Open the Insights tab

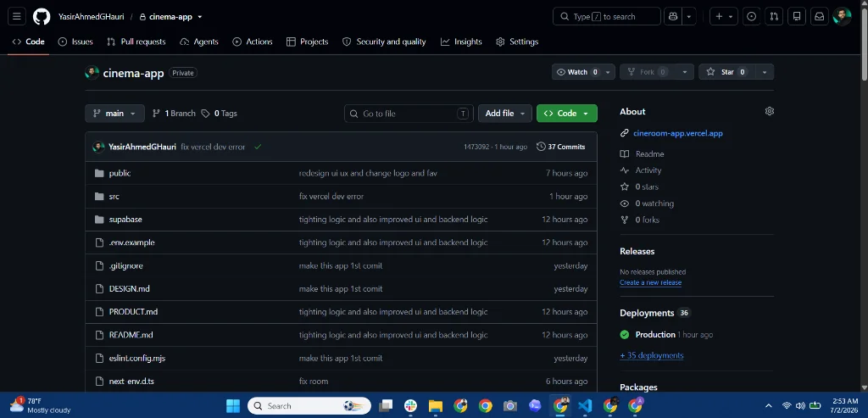[x=461, y=42]
